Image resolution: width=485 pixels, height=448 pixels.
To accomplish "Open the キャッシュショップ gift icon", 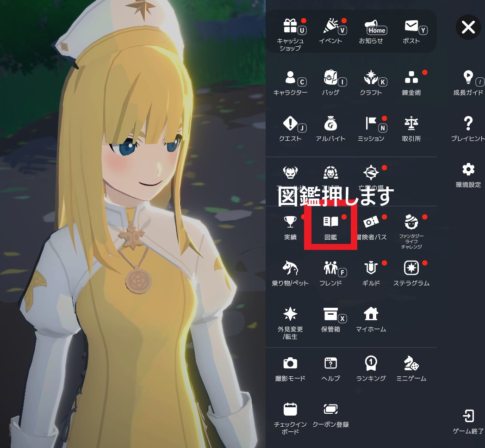I will point(290,26).
